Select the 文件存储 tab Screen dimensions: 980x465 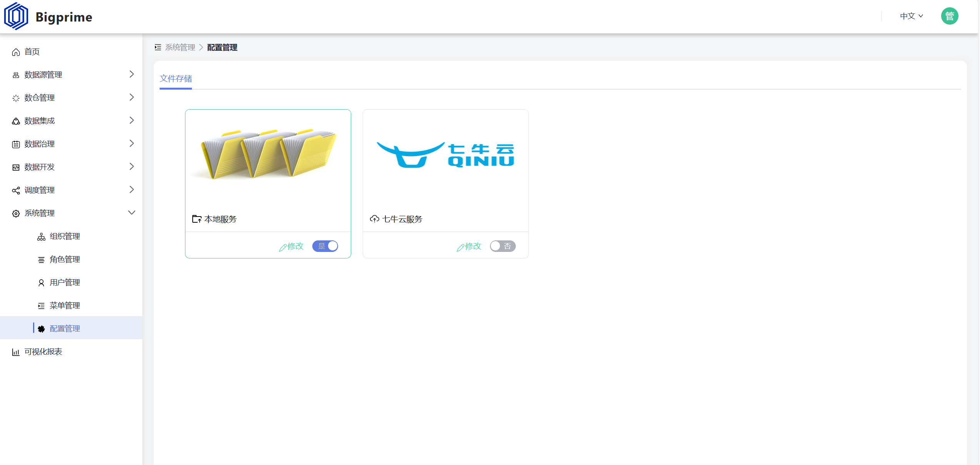click(176, 79)
